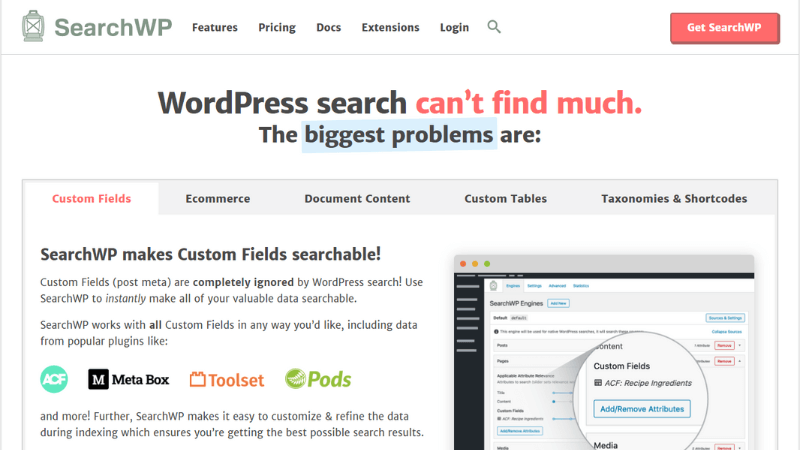Go to the Pricing page

(x=277, y=28)
